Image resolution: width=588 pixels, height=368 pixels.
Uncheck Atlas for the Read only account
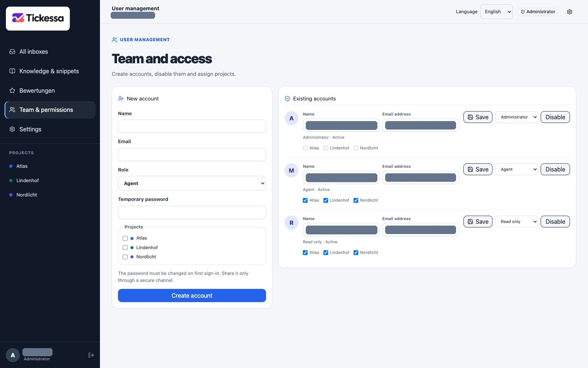pos(305,252)
